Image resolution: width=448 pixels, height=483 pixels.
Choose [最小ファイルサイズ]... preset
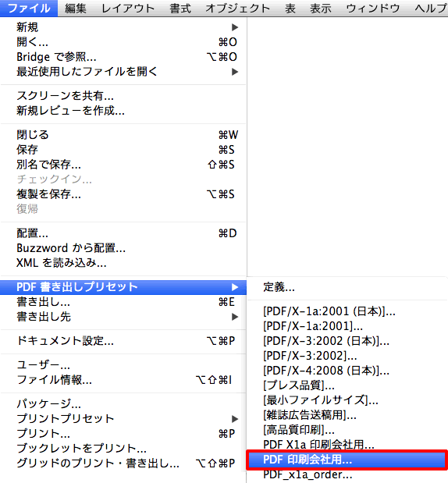coord(347,400)
